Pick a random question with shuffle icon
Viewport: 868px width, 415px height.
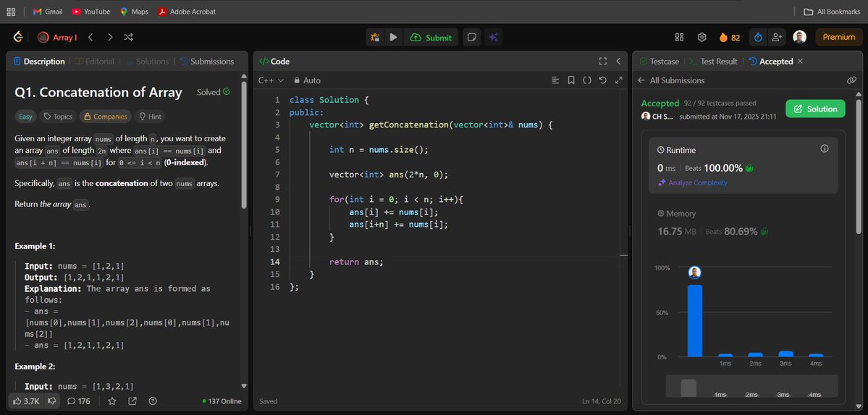pyautogui.click(x=128, y=37)
